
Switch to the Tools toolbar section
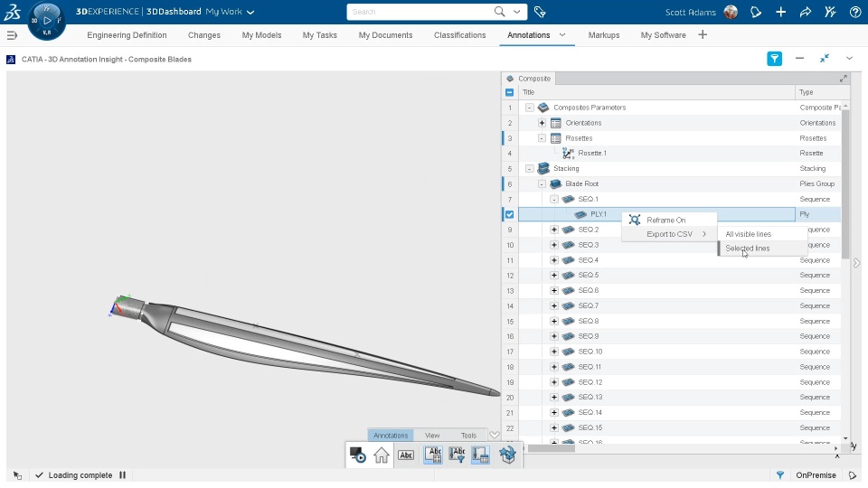click(x=468, y=436)
